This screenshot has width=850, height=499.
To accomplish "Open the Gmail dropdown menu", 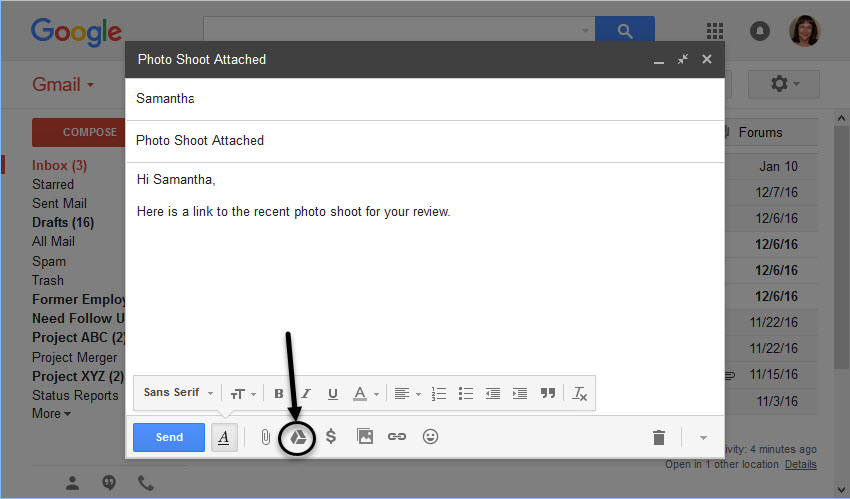I will (x=63, y=85).
